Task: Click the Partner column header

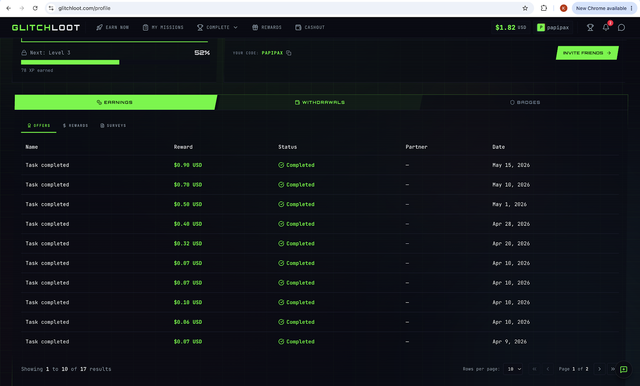Action: [416, 147]
